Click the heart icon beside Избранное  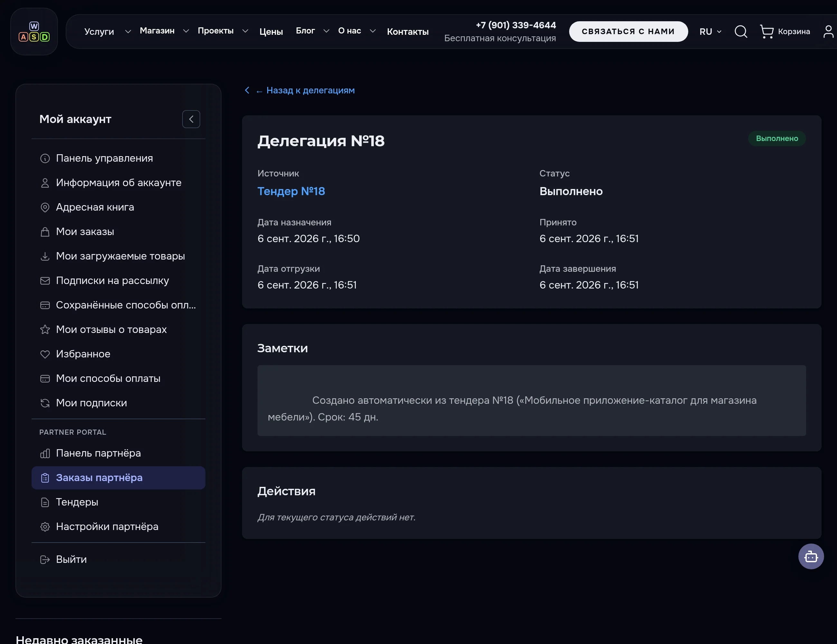click(45, 354)
